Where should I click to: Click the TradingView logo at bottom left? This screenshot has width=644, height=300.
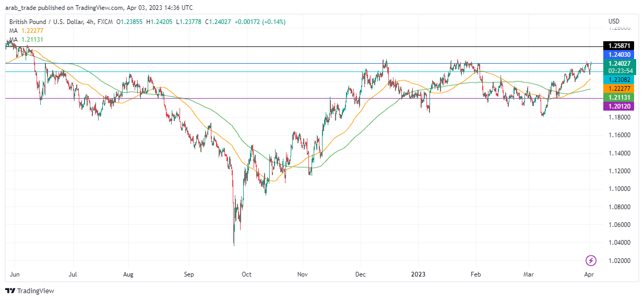(30, 291)
